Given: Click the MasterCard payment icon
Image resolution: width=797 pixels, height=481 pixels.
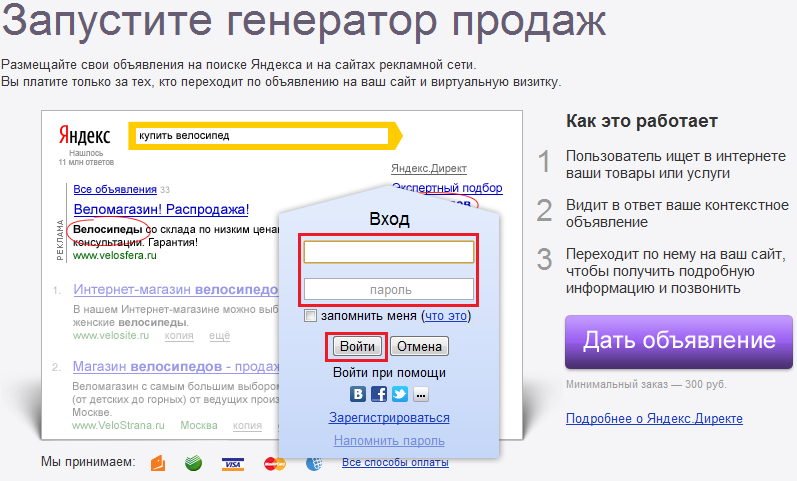Looking at the screenshot, I should coord(274,463).
